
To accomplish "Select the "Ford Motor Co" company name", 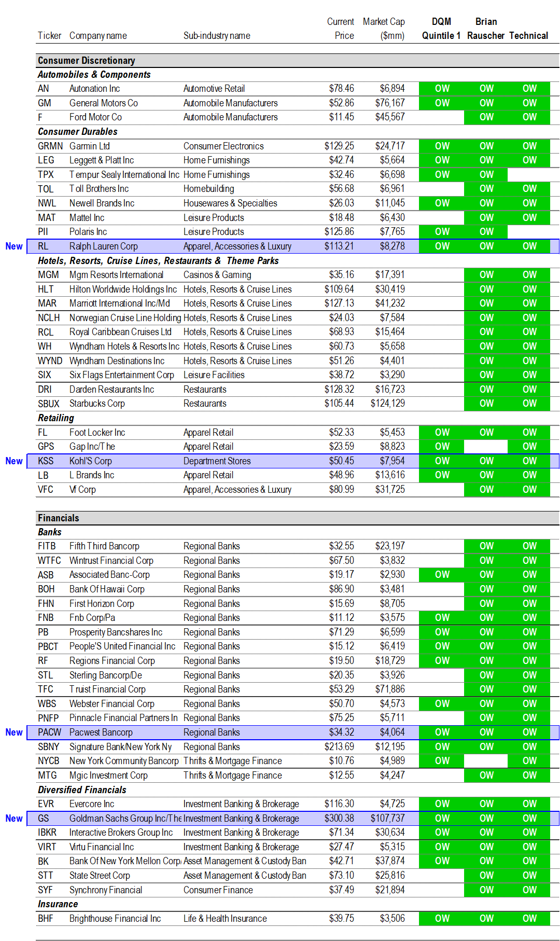I will click(x=95, y=117).
